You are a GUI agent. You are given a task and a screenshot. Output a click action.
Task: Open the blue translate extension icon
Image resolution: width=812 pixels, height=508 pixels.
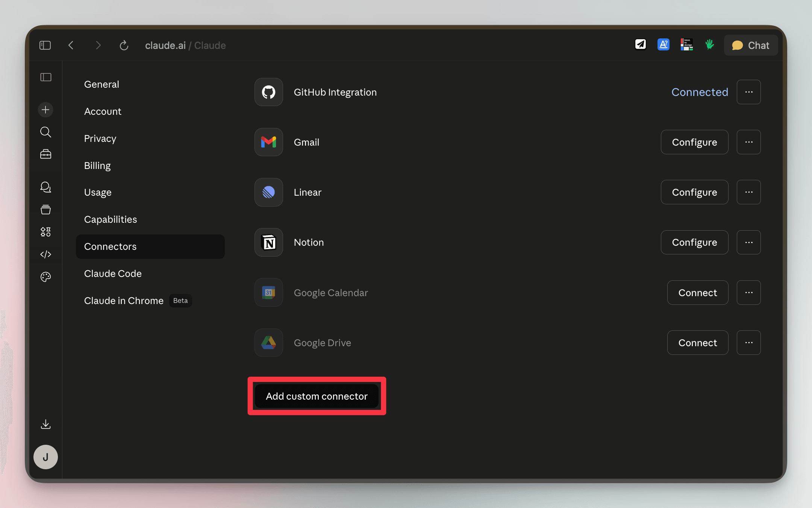pos(664,44)
